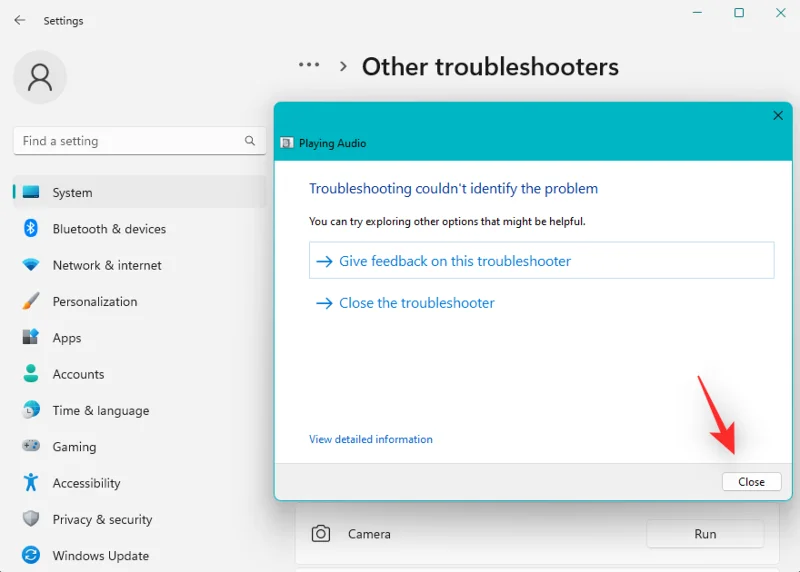800x572 pixels.
Task: Click the Network & internet Wi-Fi icon
Action: [x=31, y=265]
